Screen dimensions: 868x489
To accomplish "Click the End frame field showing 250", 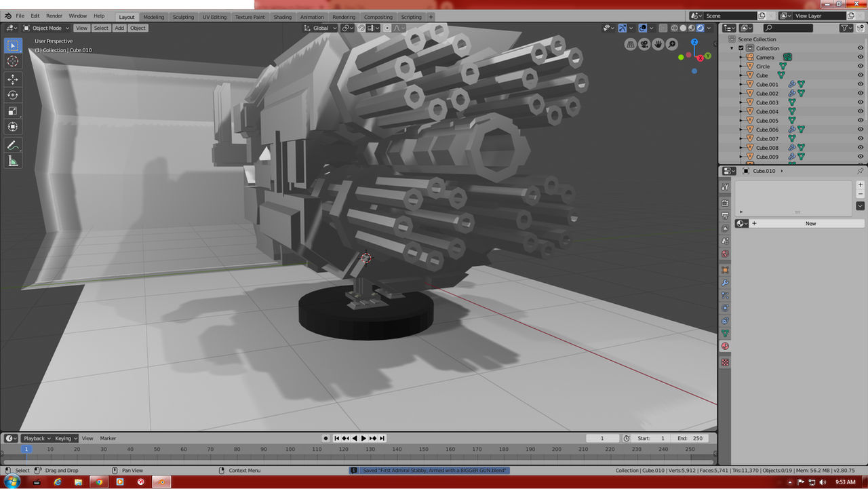I will point(691,438).
